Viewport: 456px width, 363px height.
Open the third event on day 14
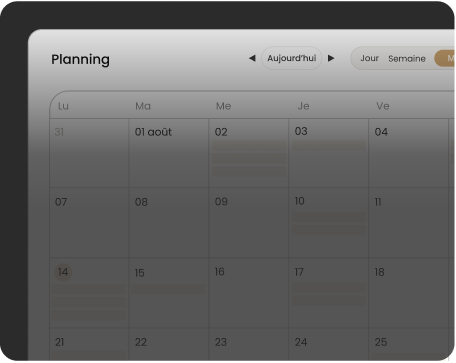(x=89, y=315)
